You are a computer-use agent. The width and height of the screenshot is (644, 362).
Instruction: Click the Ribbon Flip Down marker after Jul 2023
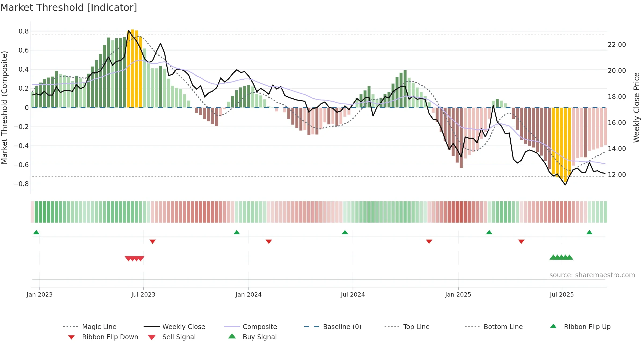point(152,242)
